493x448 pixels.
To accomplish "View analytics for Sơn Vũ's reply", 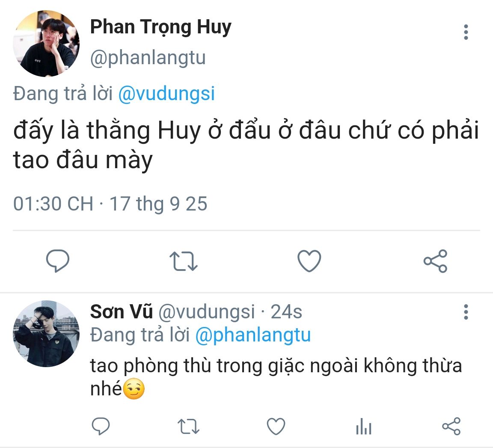I will (x=363, y=427).
